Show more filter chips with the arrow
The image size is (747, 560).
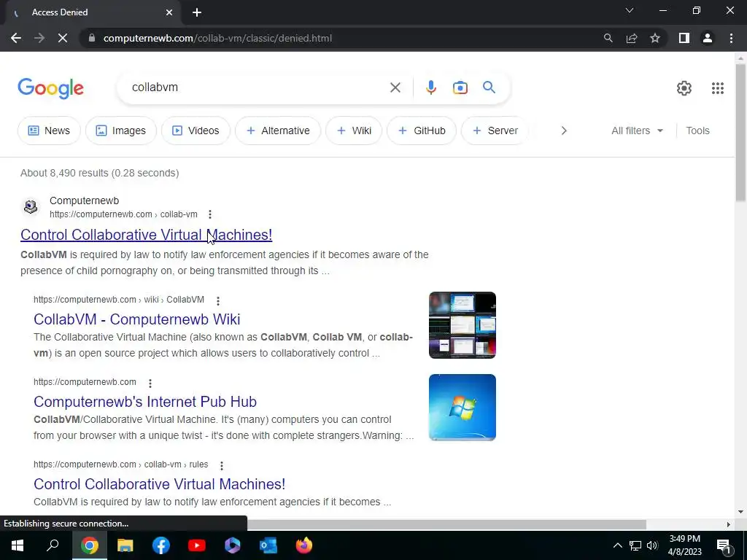564,131
